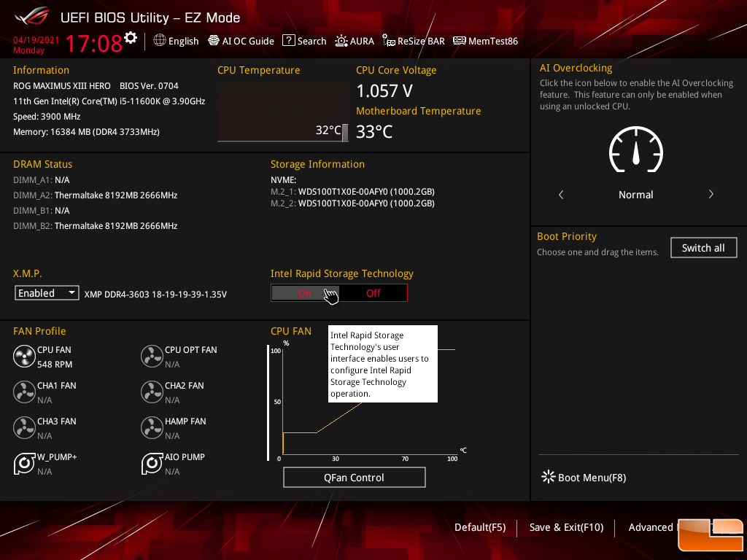Click the CPU temperature bar indicator
This screenshot has height=560, width=747.
coord(345,133)
